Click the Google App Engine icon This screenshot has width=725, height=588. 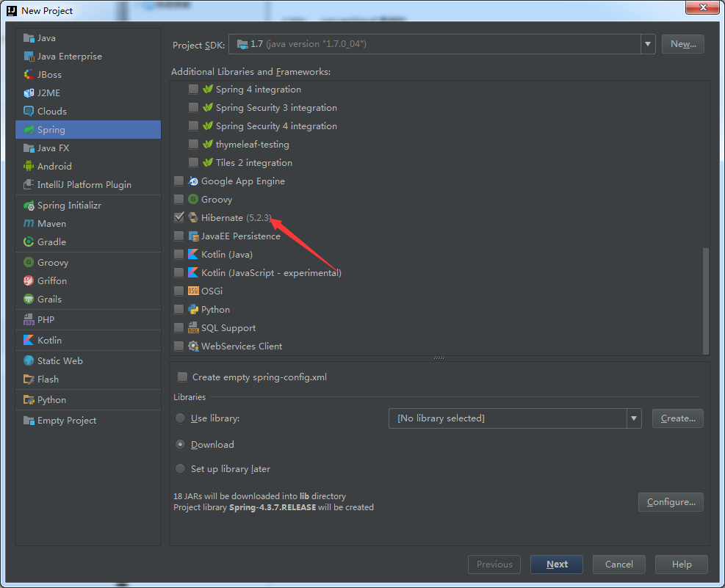pyautogui.click(x=193, y=181)
